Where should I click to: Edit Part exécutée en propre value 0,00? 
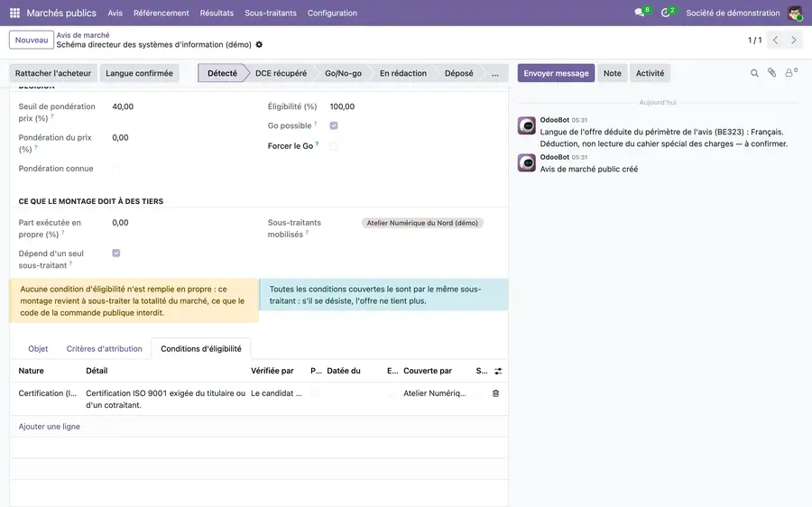[120, 222]
